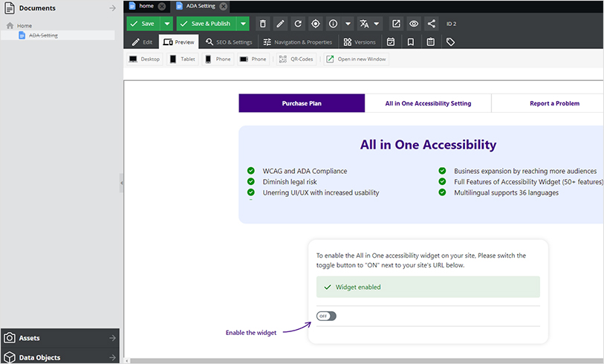Viewport: 604px width, 364px height.
Task: Click the open-in-new-tab icon in toolbar
Action: [x=396, y=24]
